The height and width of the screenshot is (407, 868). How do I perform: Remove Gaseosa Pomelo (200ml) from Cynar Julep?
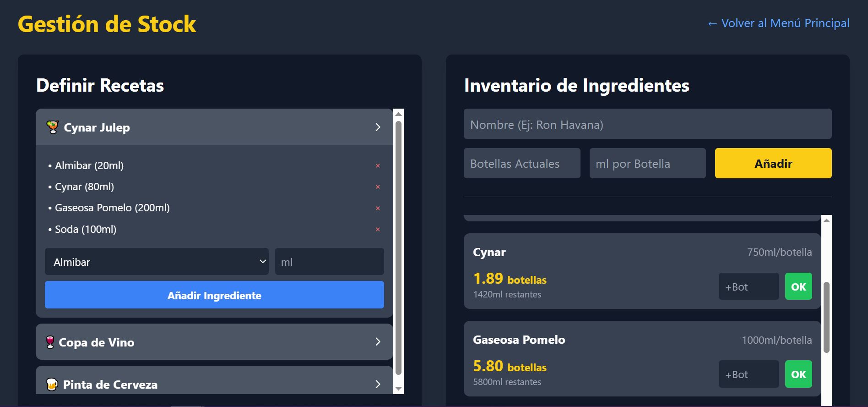(378, 209)
